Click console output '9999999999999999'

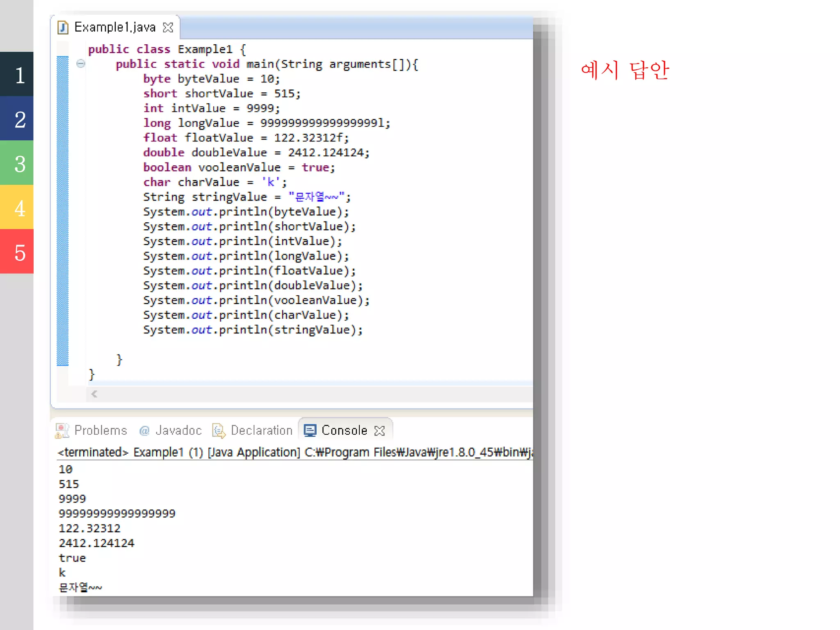(117, 514)
